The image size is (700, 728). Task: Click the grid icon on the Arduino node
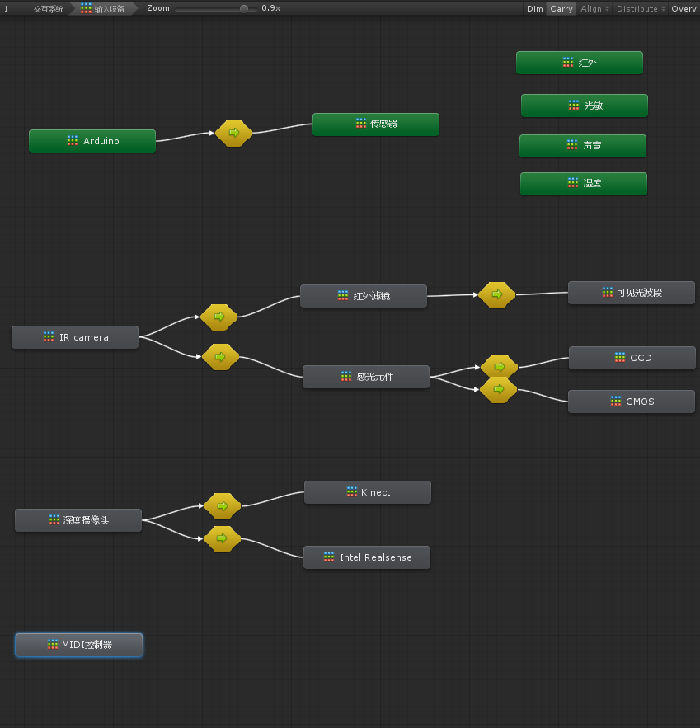[x=73, y=140]
